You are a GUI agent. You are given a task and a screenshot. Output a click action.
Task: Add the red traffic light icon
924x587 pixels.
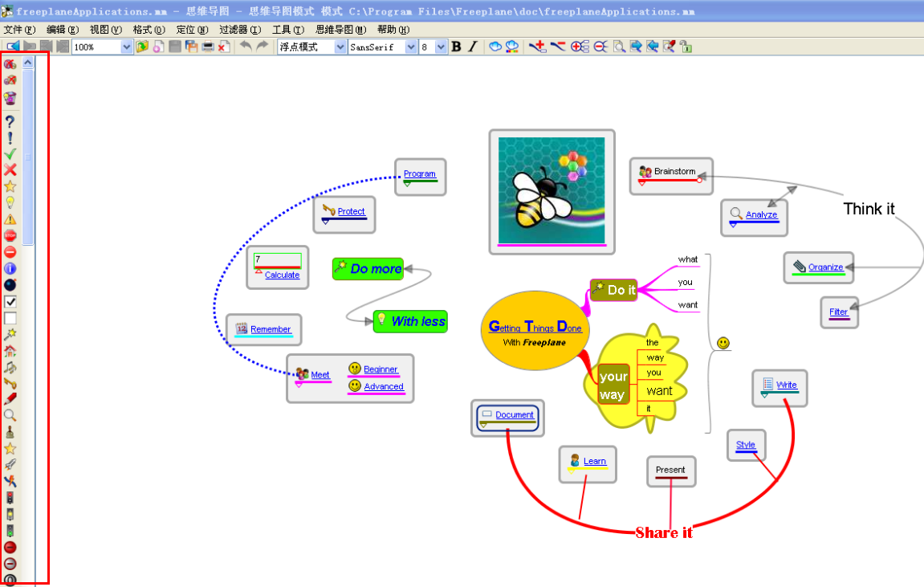[x=10, y=498]
